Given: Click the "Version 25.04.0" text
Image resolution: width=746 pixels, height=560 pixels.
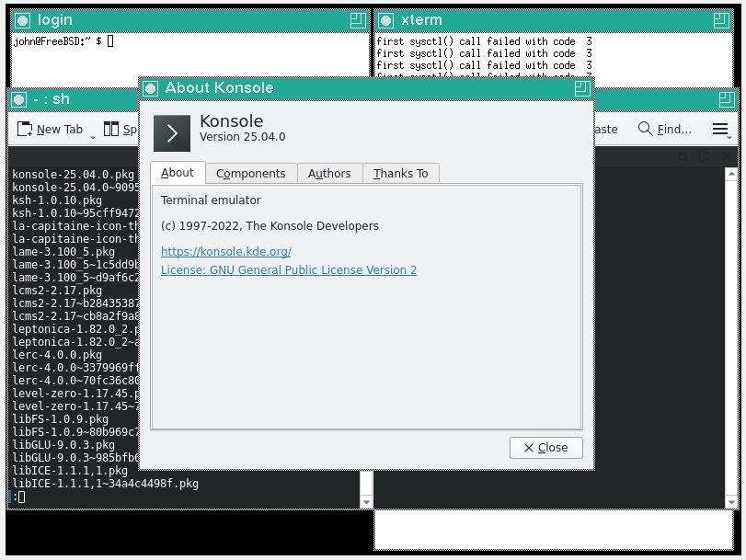Looking at the screenshot, I should coord(243,137).
